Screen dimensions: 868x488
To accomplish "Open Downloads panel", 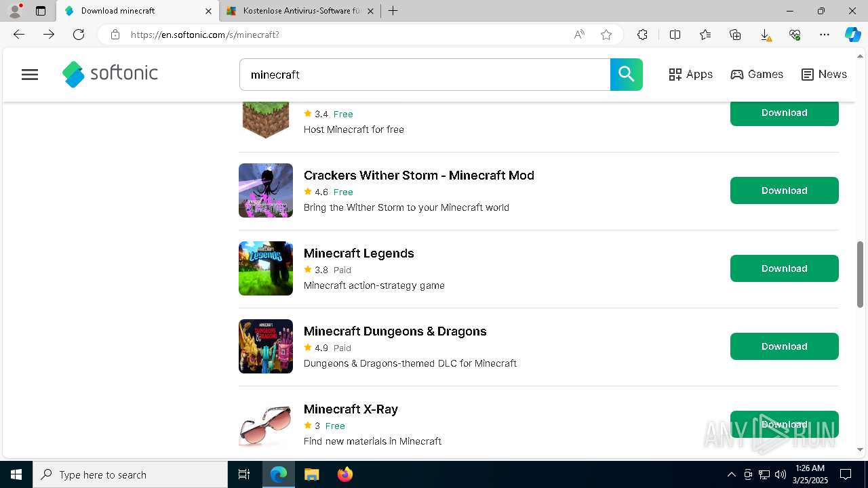I will coord(765,35).
